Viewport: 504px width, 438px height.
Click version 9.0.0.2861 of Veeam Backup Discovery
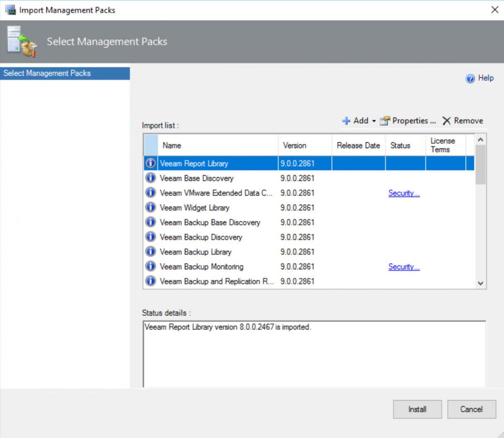tap(297, 237)
